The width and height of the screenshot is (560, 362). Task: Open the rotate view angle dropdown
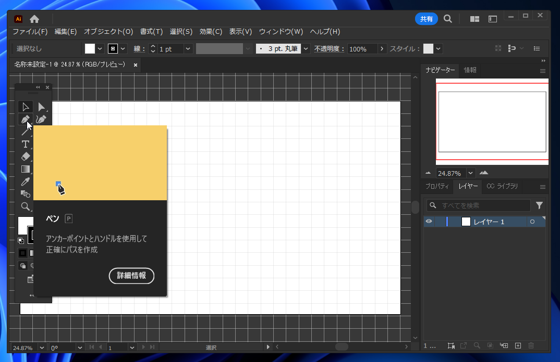pos(80,347)
